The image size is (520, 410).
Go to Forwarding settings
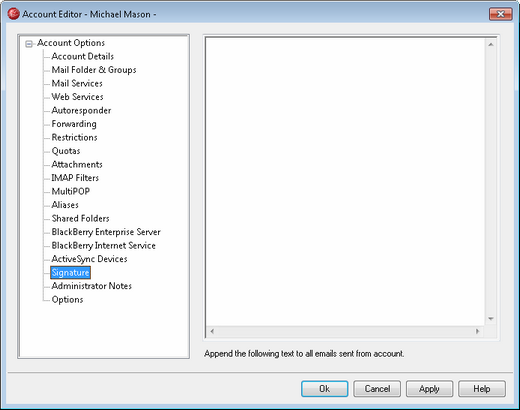coord(74,124)
